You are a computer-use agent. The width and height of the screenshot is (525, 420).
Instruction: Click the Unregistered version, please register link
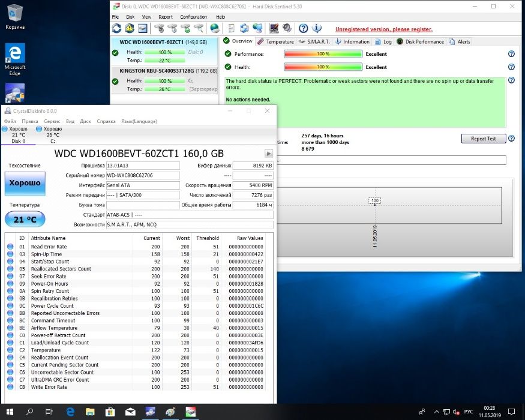[x=384, y=29]
